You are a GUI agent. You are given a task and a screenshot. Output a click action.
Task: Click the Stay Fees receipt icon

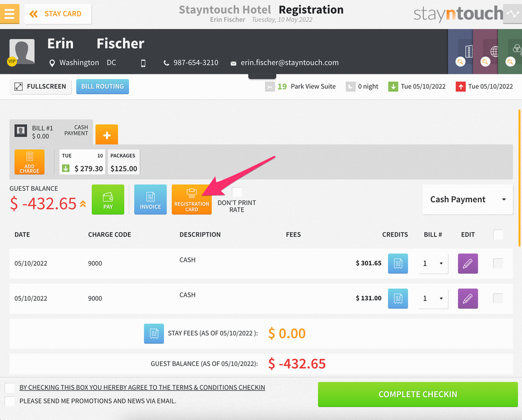[154, 333]
